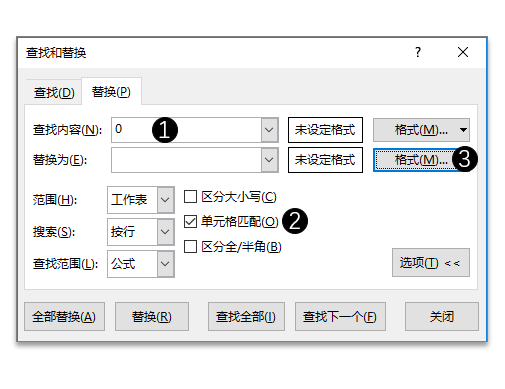The height and width of the screenshot is (389, 505).
Task: Expand the 查找内容(N) history dropdown arrow
Action: [269, 130]
